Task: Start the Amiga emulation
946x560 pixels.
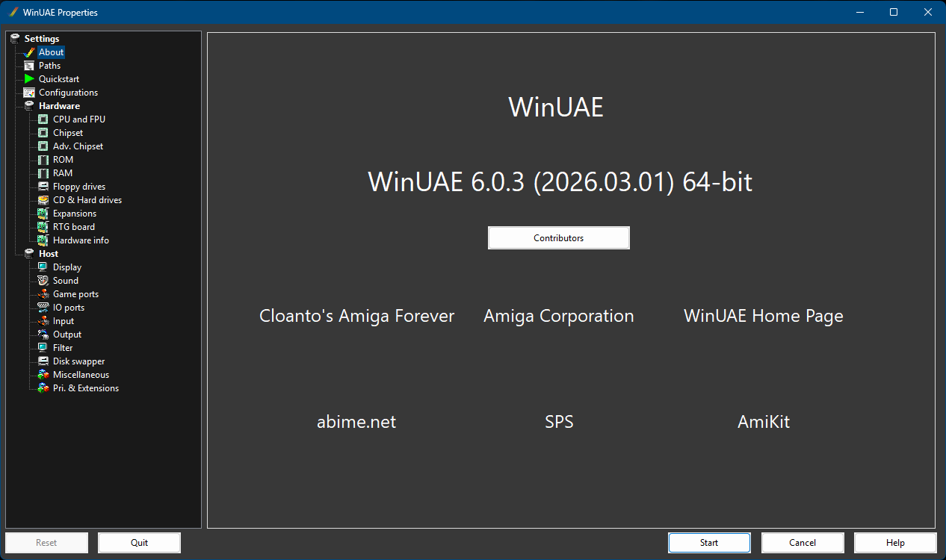Action: pyautogui.click(x=708, y=543)
